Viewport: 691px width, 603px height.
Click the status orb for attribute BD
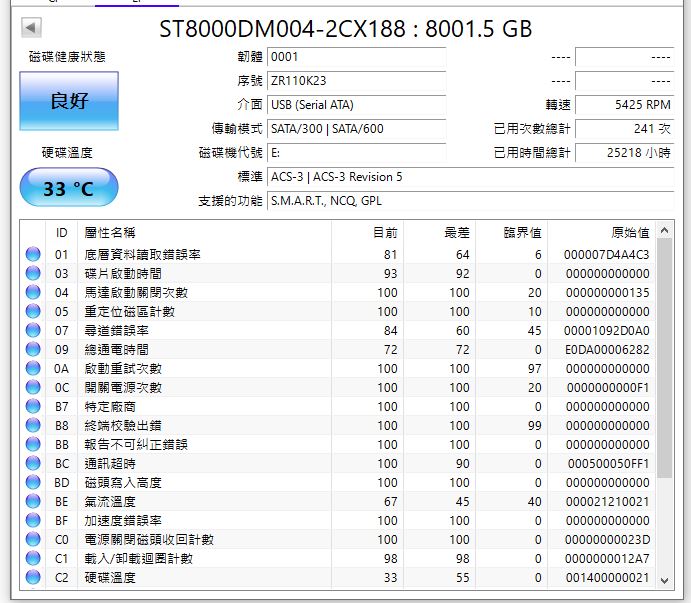[x=33, y=482]
